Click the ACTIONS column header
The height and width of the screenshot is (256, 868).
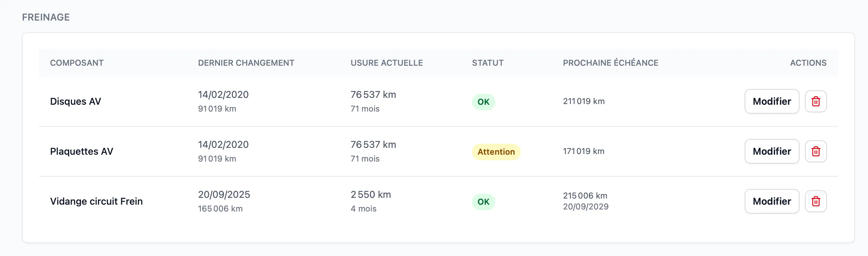[x=808, y=63]
